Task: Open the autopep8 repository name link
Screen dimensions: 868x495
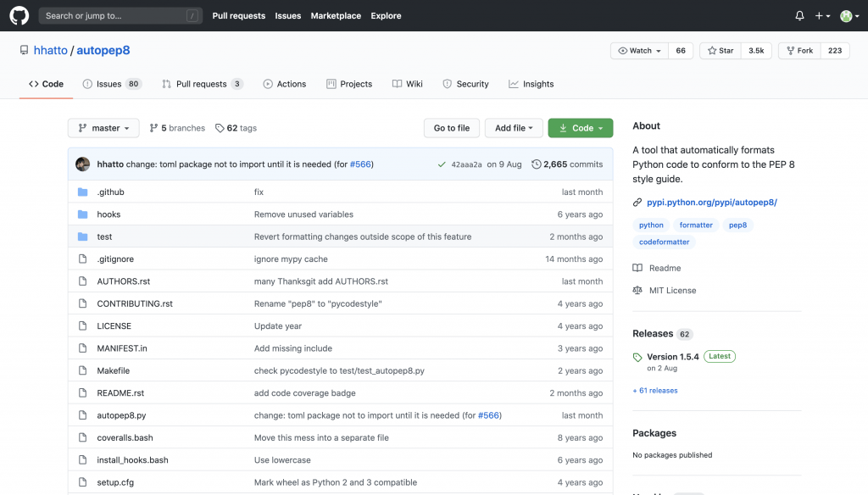Action: coord(103,50)
